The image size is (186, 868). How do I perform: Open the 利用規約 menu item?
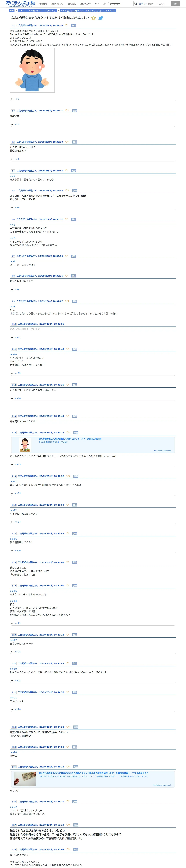point(43,4)
